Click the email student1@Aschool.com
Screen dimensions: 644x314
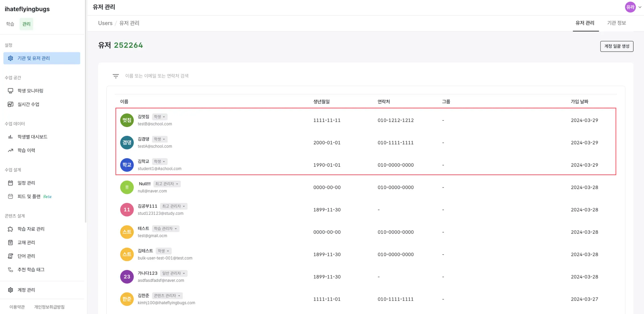159,169
